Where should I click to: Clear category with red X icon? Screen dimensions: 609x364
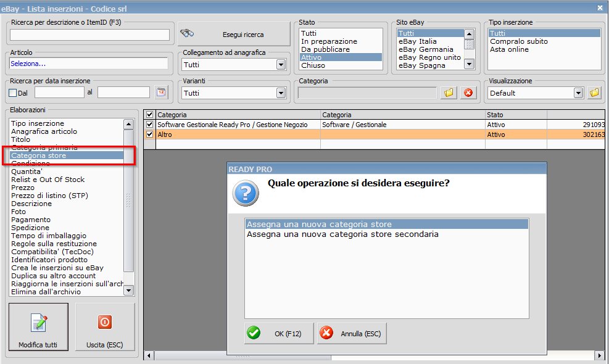tap(468, 93)
